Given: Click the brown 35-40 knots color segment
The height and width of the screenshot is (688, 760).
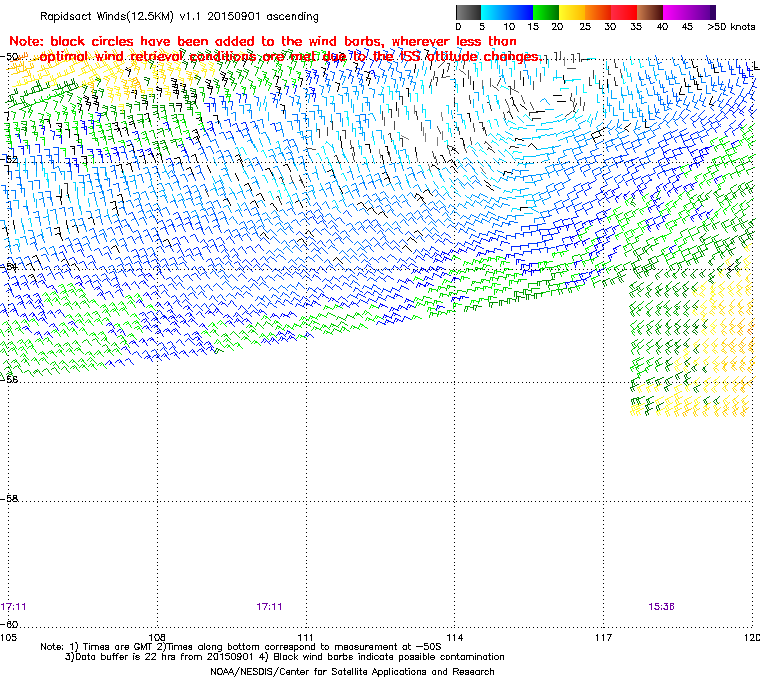Looking at the screenshot, I should 650,12.
